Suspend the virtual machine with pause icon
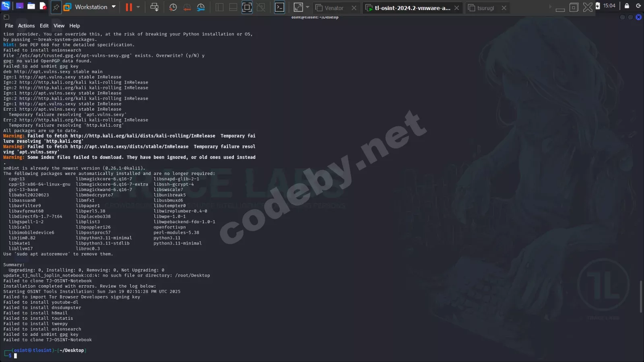644x362 pixels. 128,7
